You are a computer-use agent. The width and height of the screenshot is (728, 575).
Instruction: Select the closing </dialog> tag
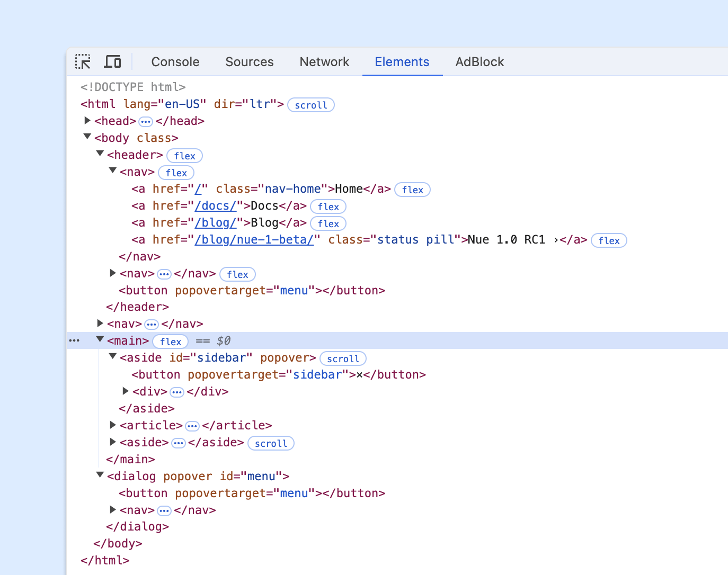click(137, 526)
